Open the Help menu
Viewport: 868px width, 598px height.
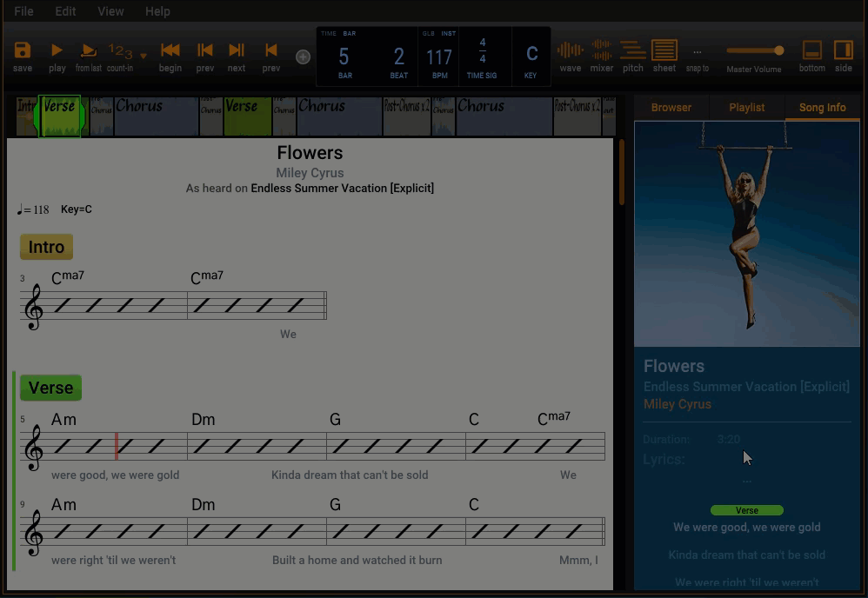pyautogui.click(x=157, y=11)
